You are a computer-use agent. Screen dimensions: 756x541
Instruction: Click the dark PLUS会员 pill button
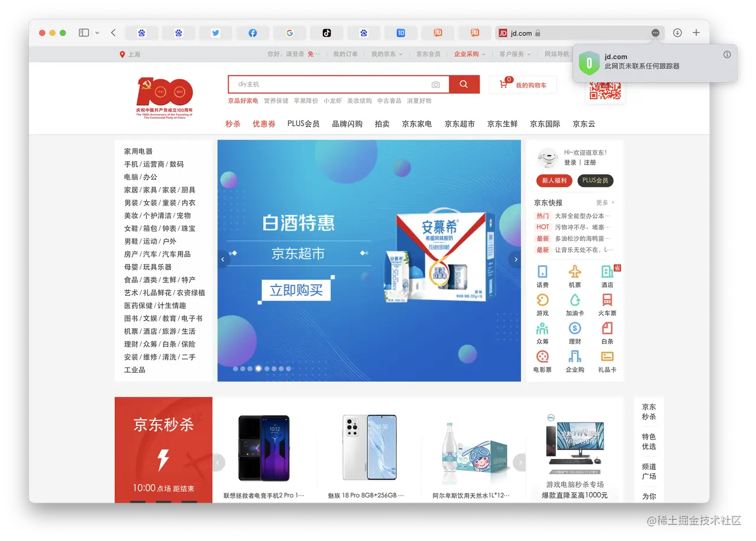[595, 181]
